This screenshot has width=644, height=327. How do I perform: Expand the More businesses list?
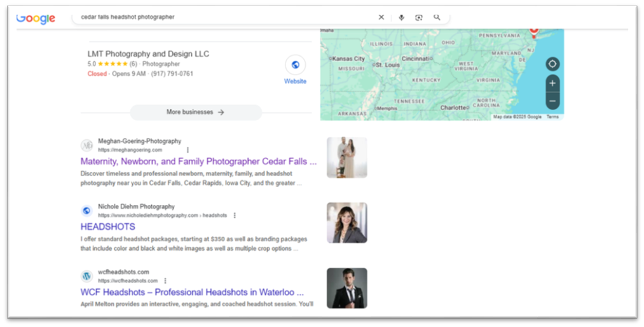point(195,112)
